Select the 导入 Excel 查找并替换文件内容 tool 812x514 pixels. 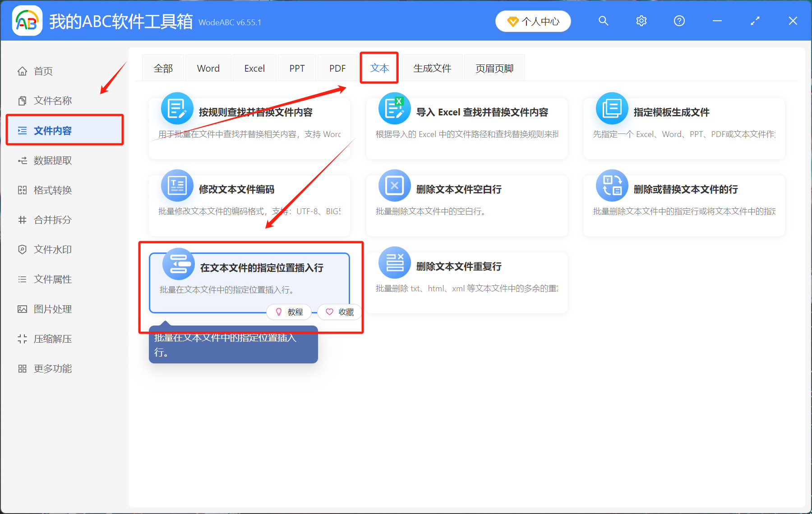(394, 108)
